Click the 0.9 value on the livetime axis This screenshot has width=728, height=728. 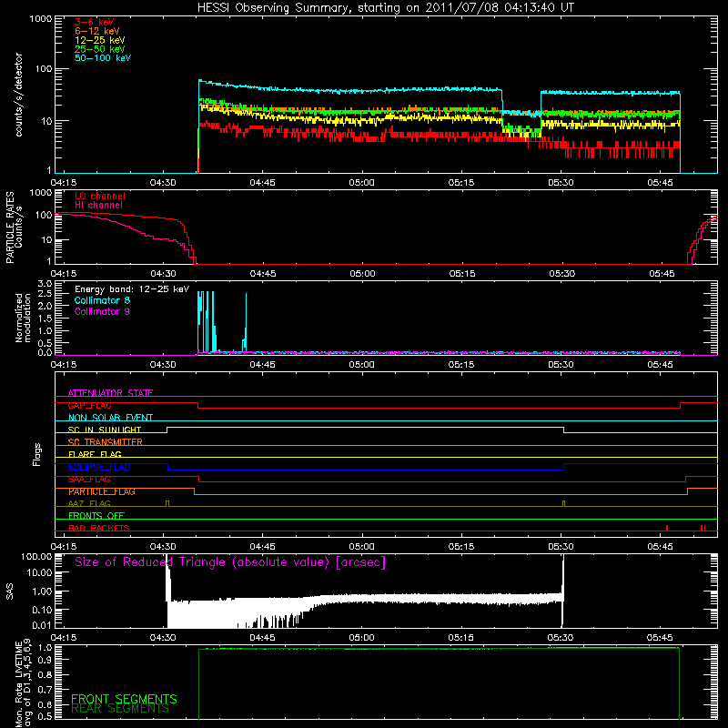[45, 659]
